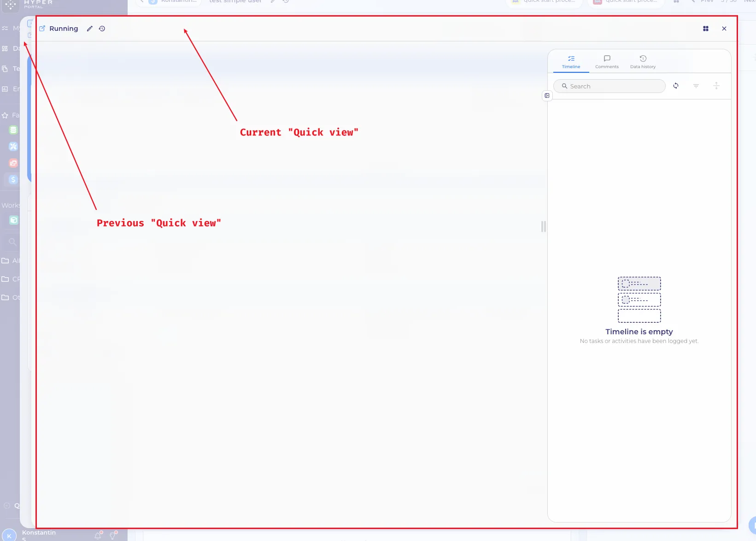756x541 pixels.
Task: Open the My tasks checklist item in sidebar
Action: click(10, 28)
